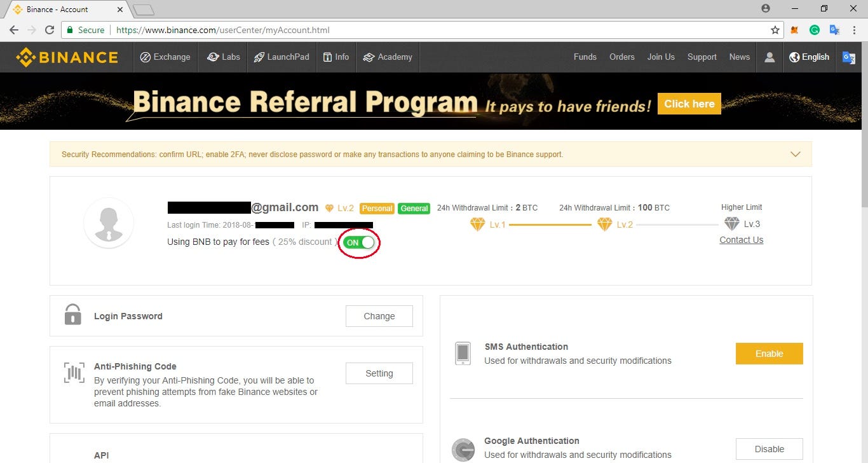The image size is (868, 463).
Task: Click the 'Google Authentication' heading
Action: point(532,441)
